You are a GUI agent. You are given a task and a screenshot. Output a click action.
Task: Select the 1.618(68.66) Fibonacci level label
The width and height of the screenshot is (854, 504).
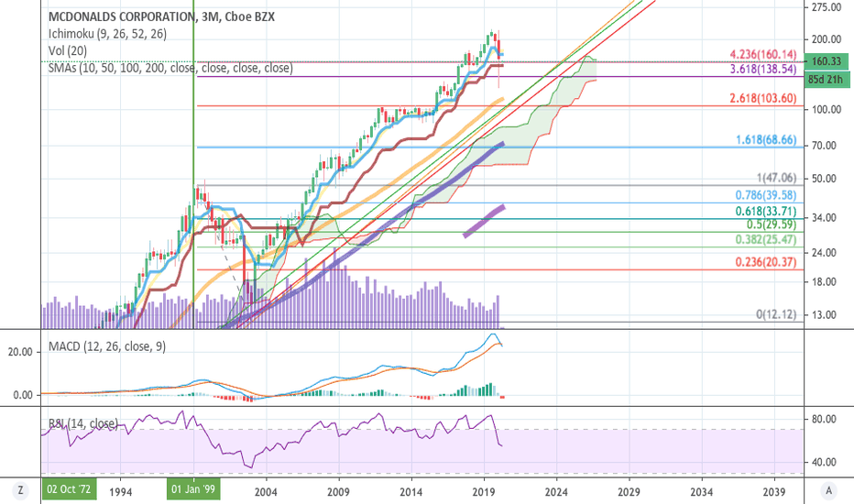(x=766, y=140)
